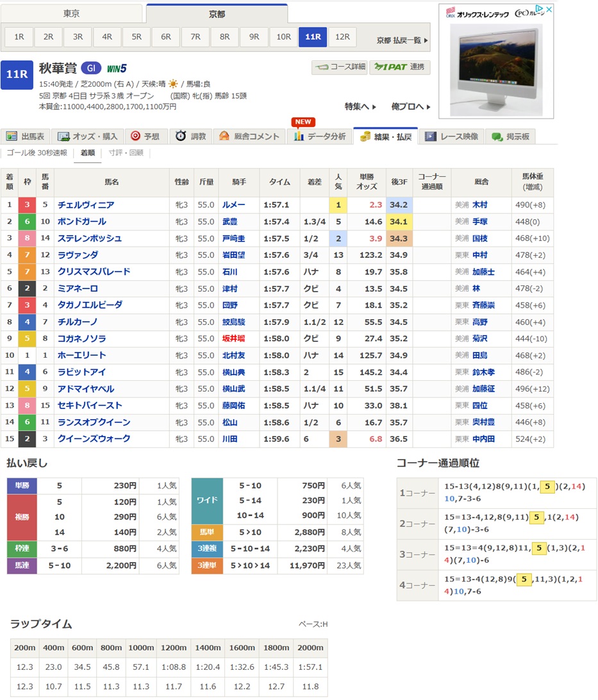
Task: Expand the 京都 払戻一覧 list
Action: [403, 40]
